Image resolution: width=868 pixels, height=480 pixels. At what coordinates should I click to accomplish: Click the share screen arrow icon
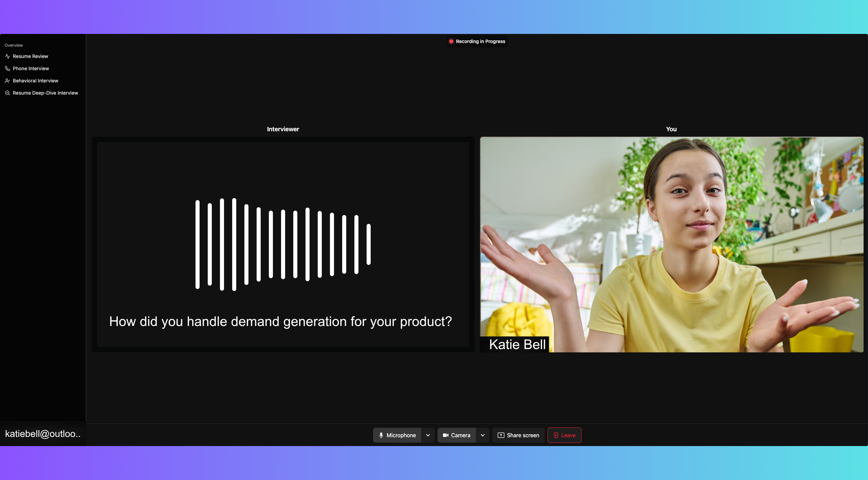501,435
